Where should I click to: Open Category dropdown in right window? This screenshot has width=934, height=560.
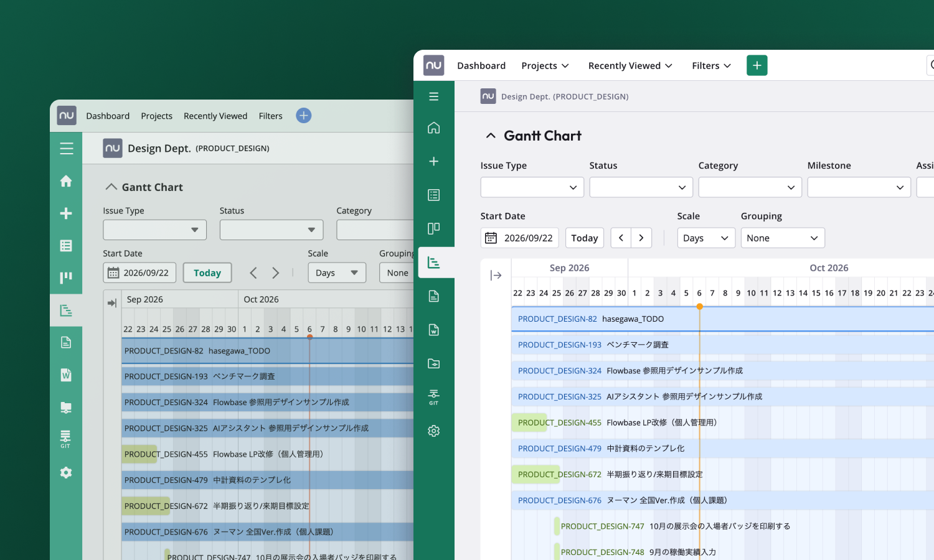coord(750,187)
